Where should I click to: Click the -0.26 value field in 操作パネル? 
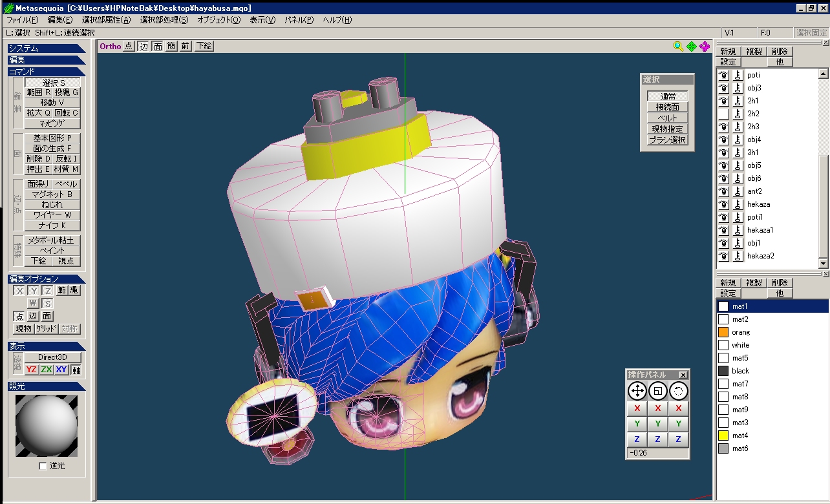point(657,453)
